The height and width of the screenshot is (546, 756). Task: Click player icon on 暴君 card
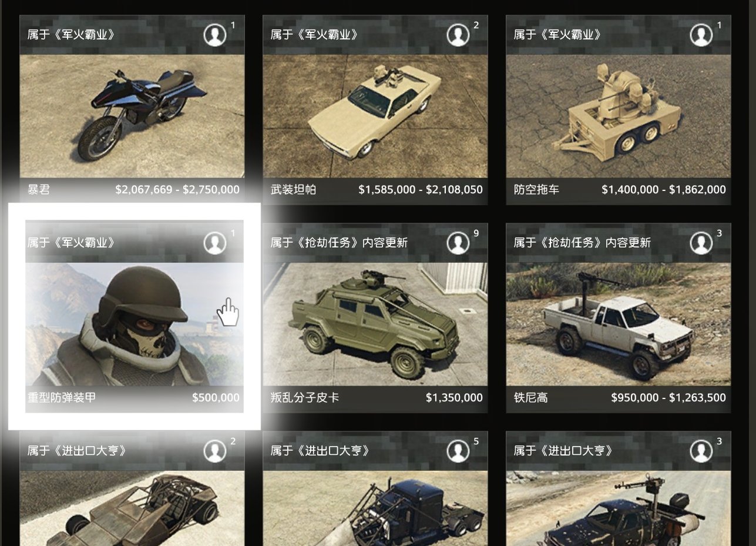215,35
